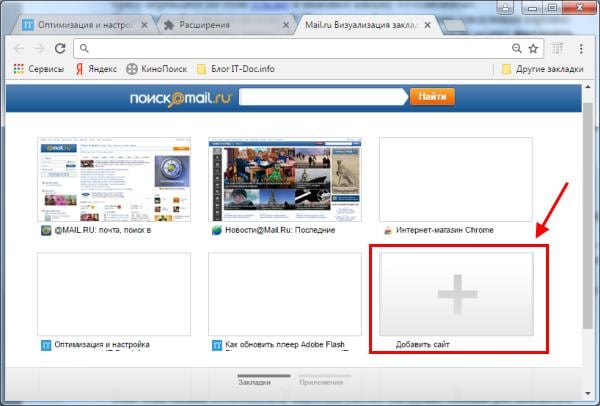Click the orange Найти button
The image size is (600, 406).
(432, 96)
